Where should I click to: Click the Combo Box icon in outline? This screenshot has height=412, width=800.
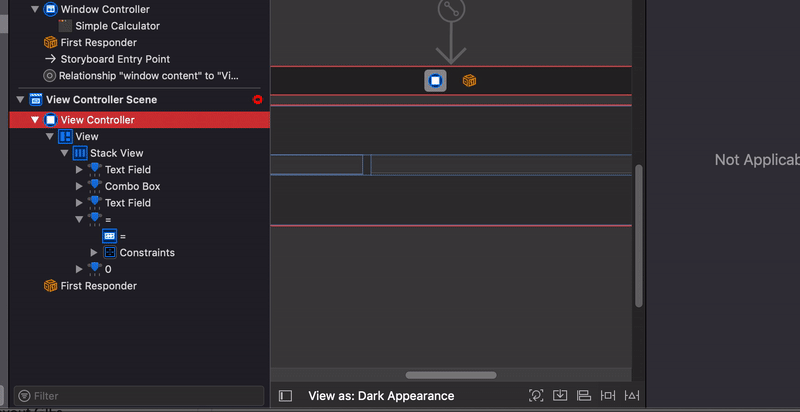[94, 186]
